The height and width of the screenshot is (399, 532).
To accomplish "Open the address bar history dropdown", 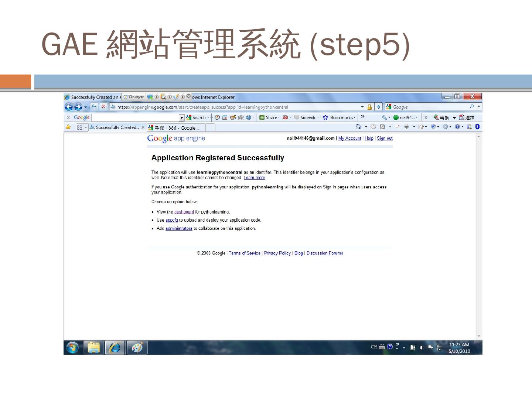I will 362,107.
